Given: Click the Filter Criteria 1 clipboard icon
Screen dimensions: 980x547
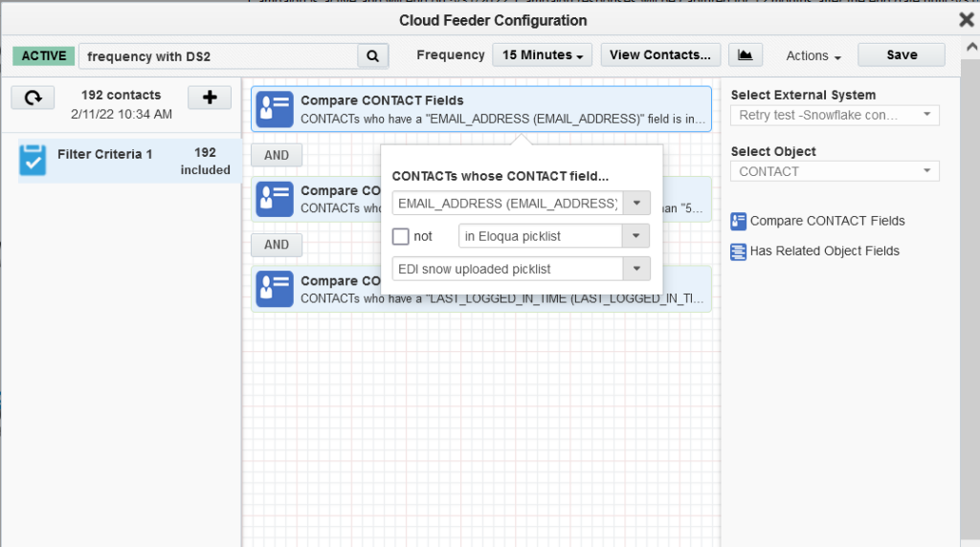Looking at the screenshot, I should (33, 161).
